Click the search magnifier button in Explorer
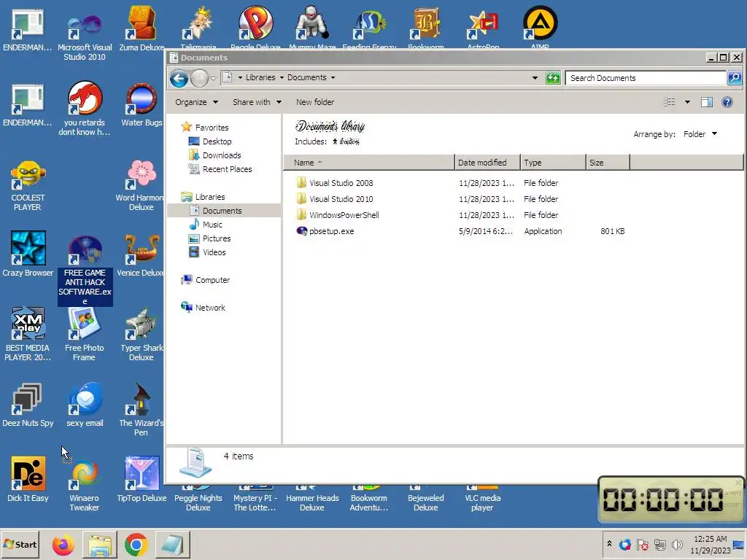 (x=734, y=77)
